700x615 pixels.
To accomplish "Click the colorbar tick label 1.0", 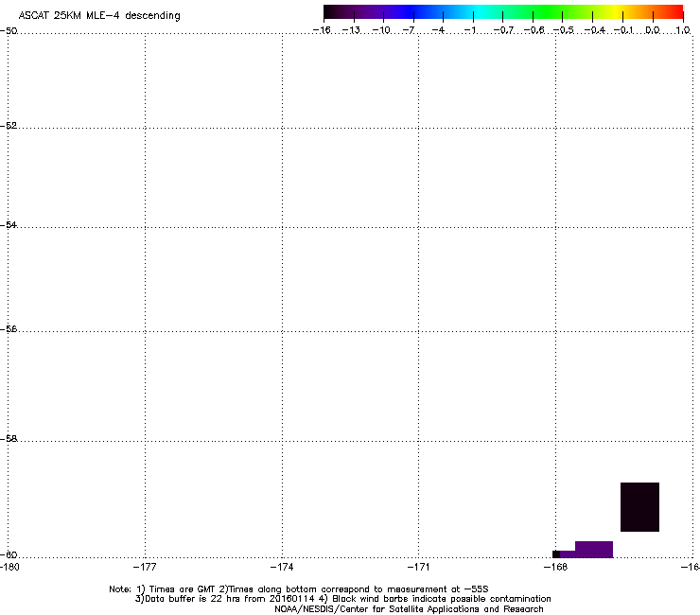I will (x=683, y=30).
